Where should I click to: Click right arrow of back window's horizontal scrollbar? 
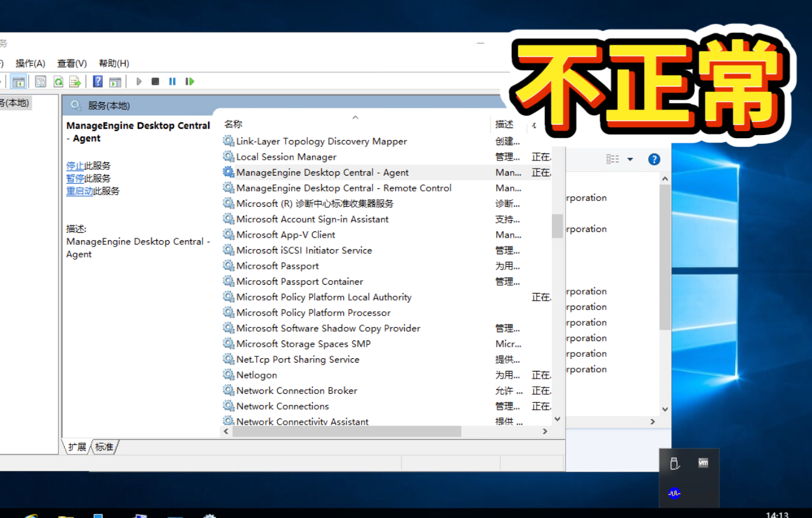(x=653, y=422)
